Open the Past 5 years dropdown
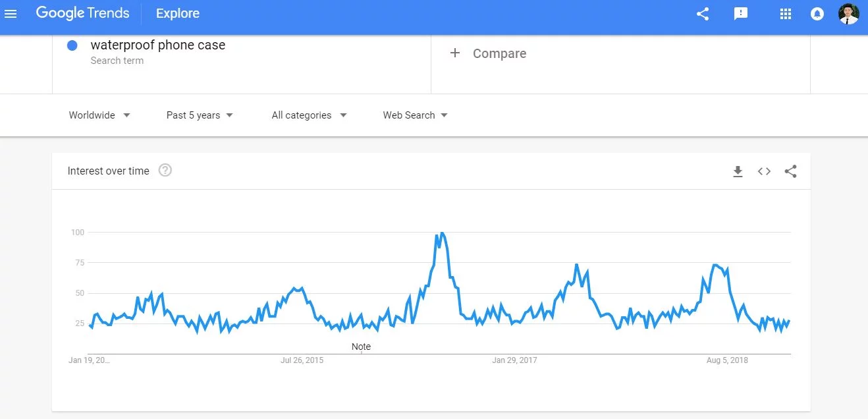Viewport: 868px width, 419px height. [200, 115]
